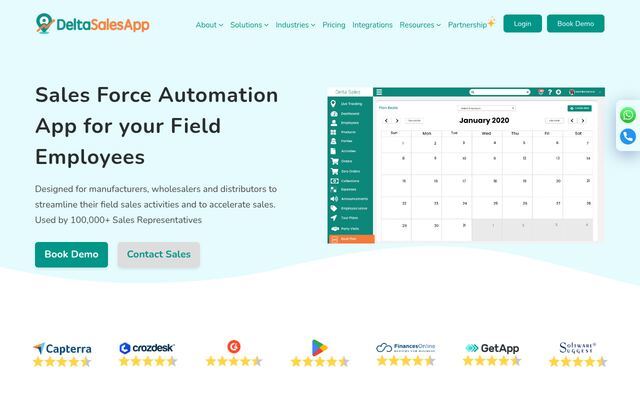Click the Login button

pos(522,24)
